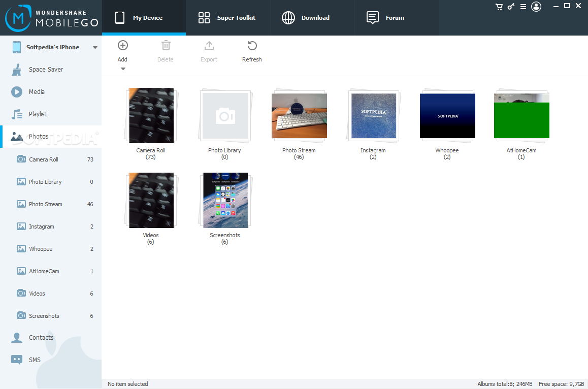
Task: Open Space Saver in sidebar
Action: (x=51, y=70)
